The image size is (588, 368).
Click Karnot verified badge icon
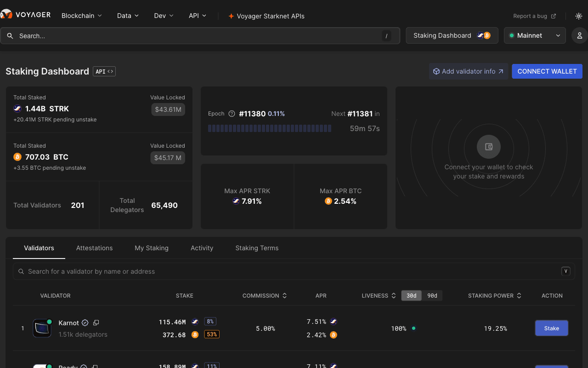click(85, 323)
